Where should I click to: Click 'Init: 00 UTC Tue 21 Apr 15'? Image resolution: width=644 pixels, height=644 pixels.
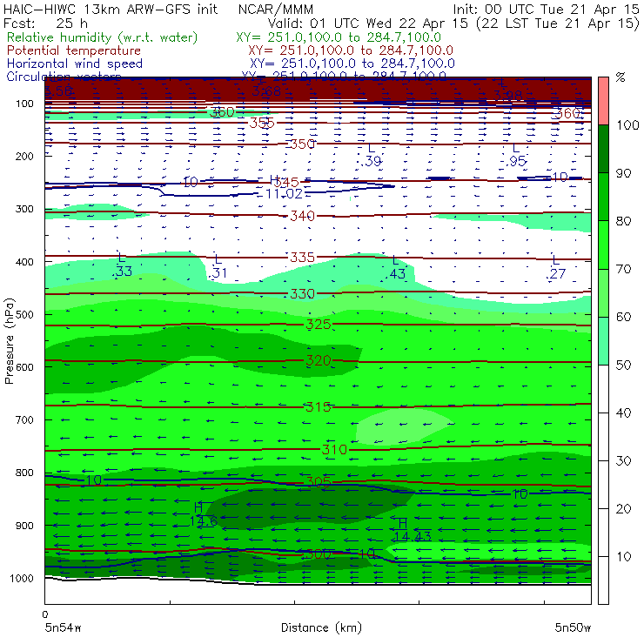(546, 9)
